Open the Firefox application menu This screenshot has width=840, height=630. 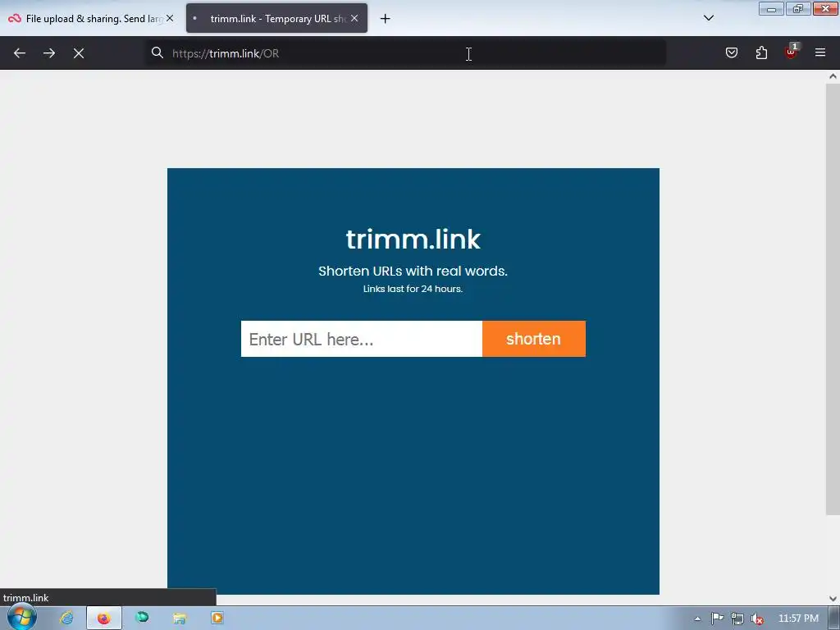820,52
